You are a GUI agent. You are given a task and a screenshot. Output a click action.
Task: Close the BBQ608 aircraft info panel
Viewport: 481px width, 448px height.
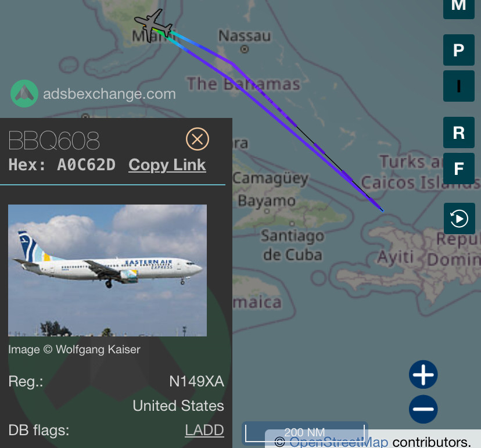198,139
